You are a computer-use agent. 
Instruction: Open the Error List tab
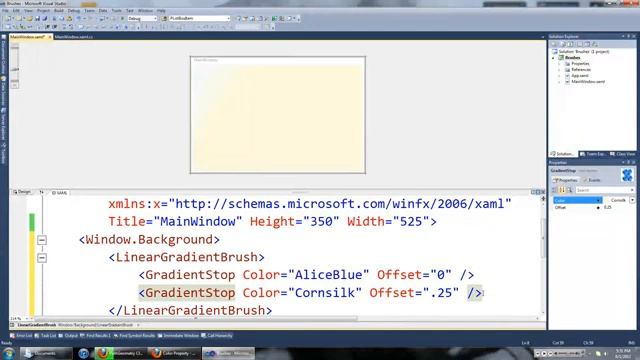coord(21,336)
